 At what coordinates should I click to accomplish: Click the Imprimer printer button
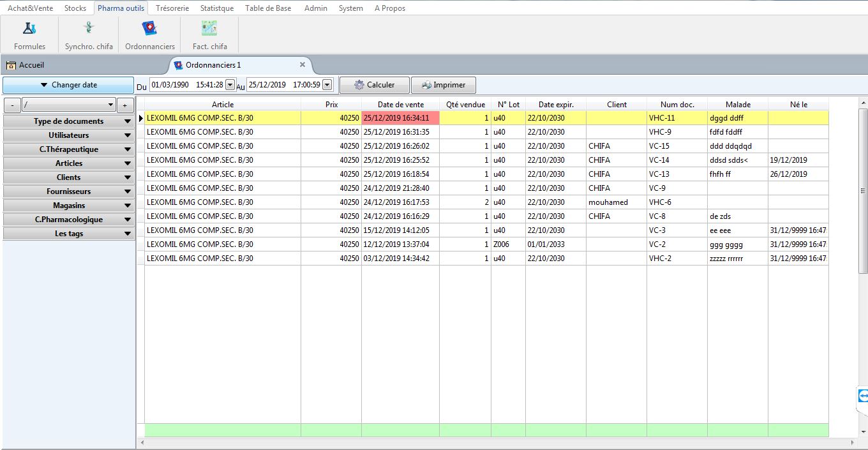pos(444,85)
